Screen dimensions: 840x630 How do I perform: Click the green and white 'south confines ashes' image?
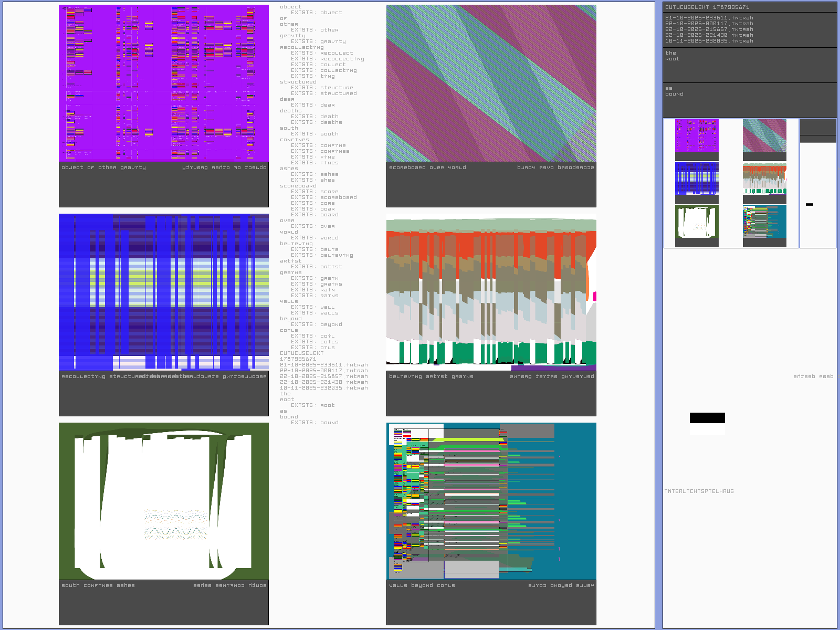tap(163, 500)
